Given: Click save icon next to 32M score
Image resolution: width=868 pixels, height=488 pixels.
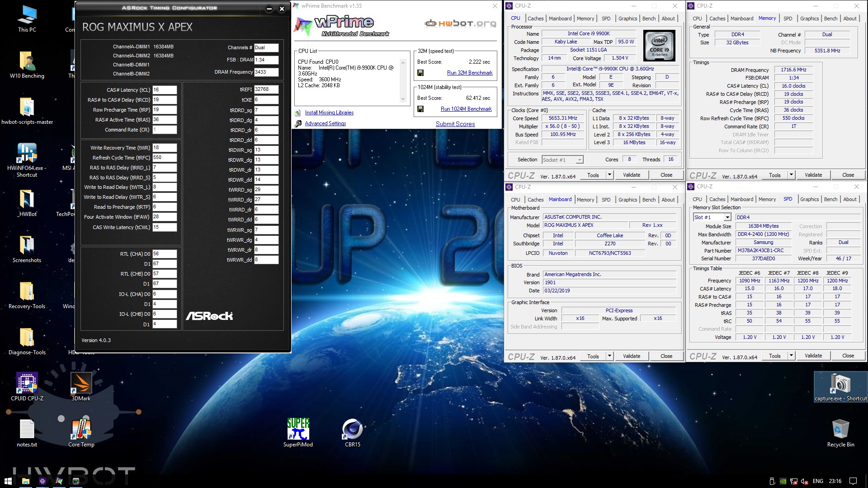Looking at the screenshot, I should [x=420, y=73].
